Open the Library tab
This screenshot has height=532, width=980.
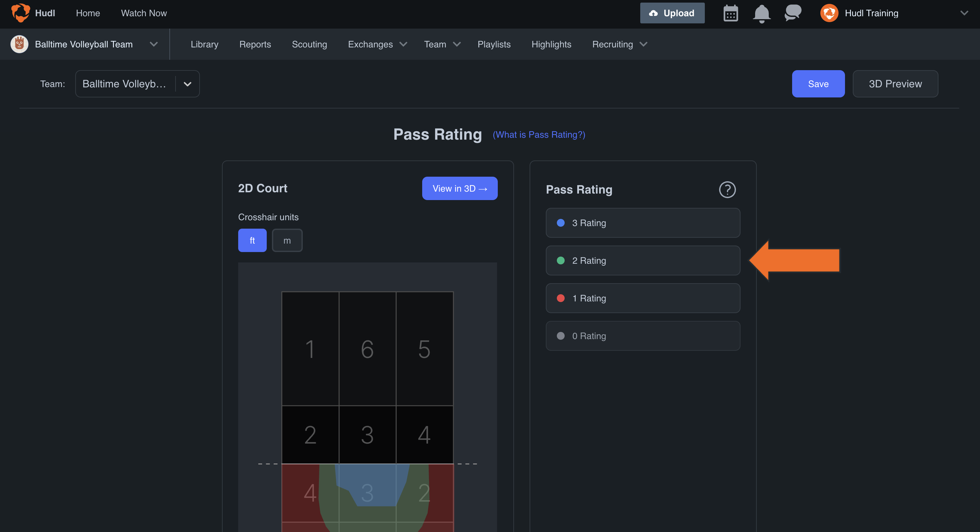tap(204, 44)
